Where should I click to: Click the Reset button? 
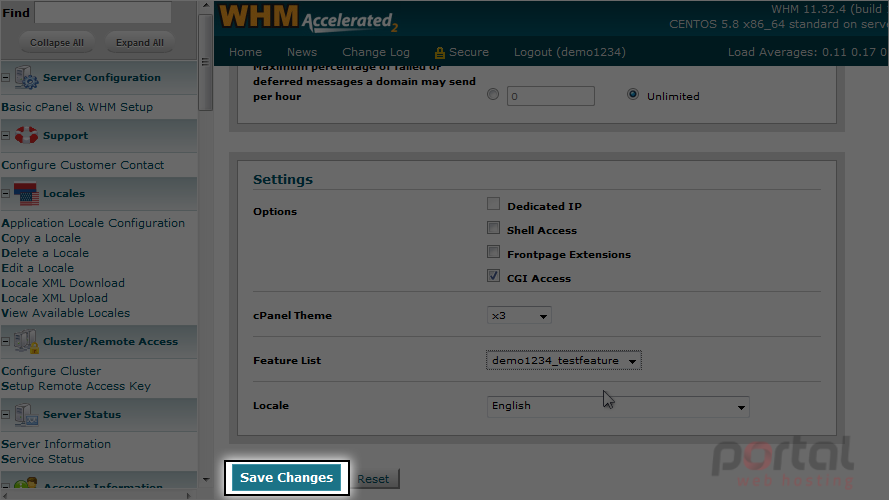click(x=374, y=479)
